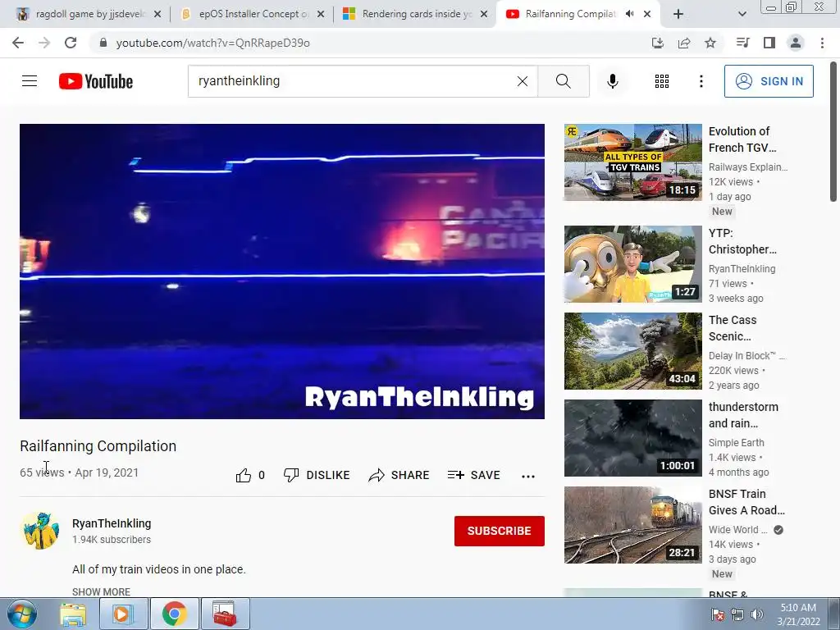Image resolution: width=840 pixels, height=630 pixels.
Task: Click the site lock icon in address bar
Action: click(103, 43)
